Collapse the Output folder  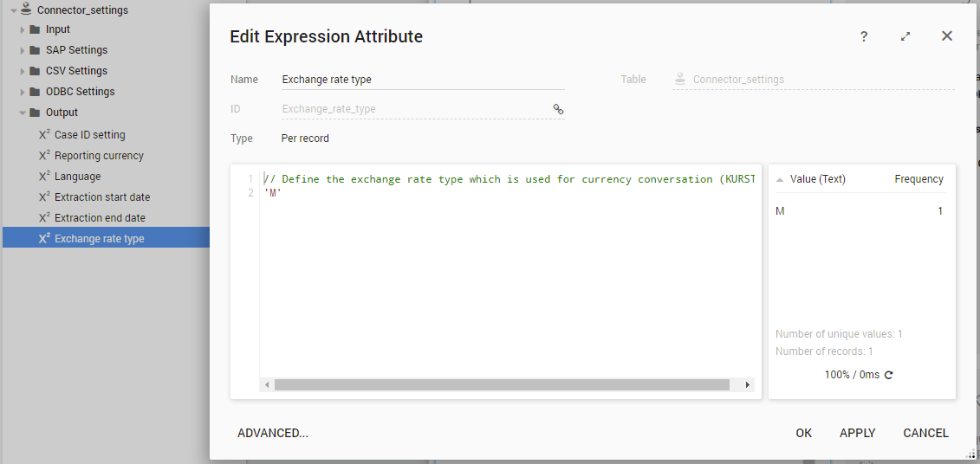(23, 113)
